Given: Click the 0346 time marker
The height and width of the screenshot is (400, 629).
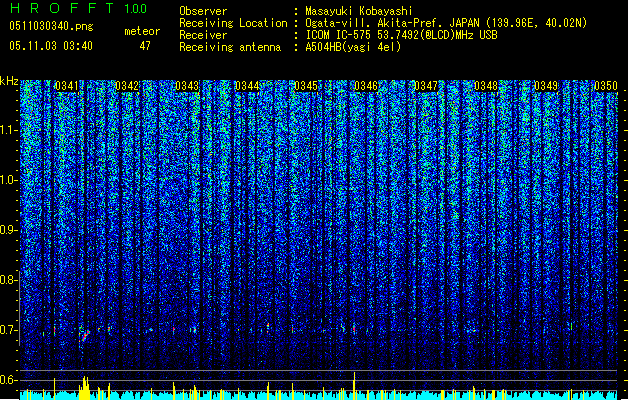Looking at the screenshot, I should (x=366, y=86).
